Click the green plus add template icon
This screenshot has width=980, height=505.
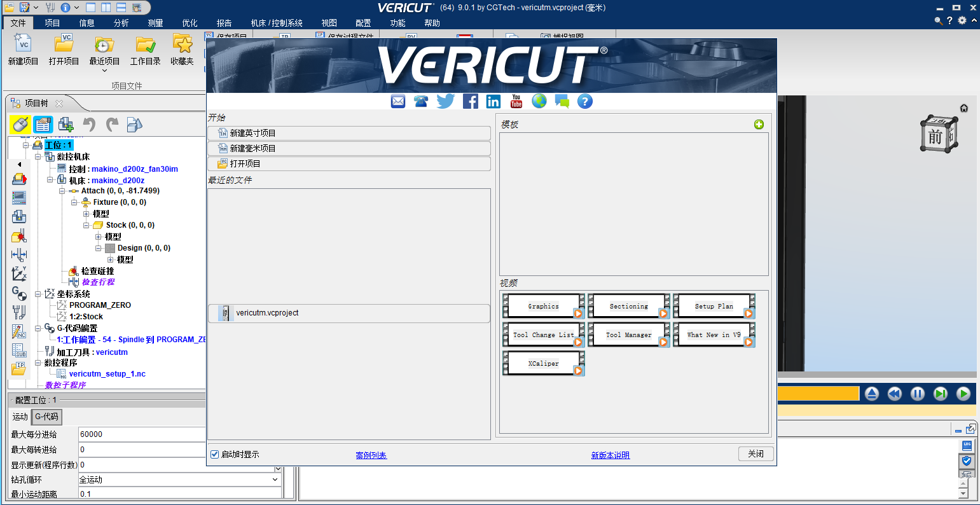(759, 125)
